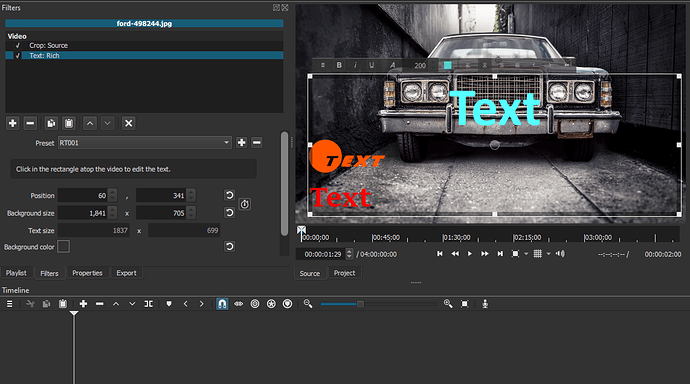Image resolution: width=690 pixels, height=384 pixels.
Task: Switch to the Export tab
Action: pos(126,273)
